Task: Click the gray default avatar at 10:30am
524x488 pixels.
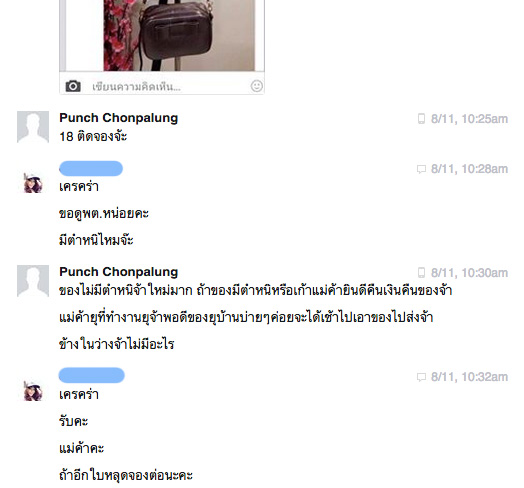Action: pyautogui.click(x=33, y=281)
